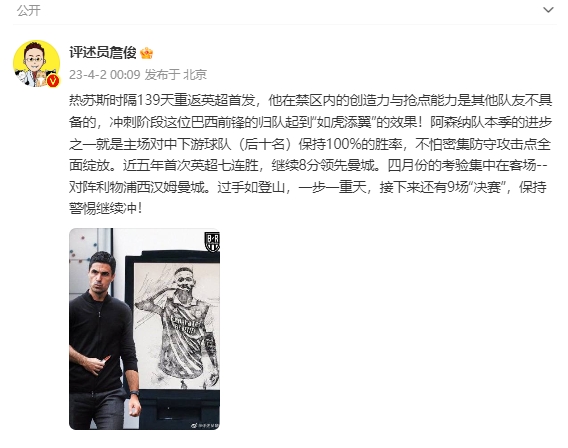The height and width of the screenshot is (448, 568).
Task: Open the cartoon avatar of 评述员詹俊
Action: point(36,64)
